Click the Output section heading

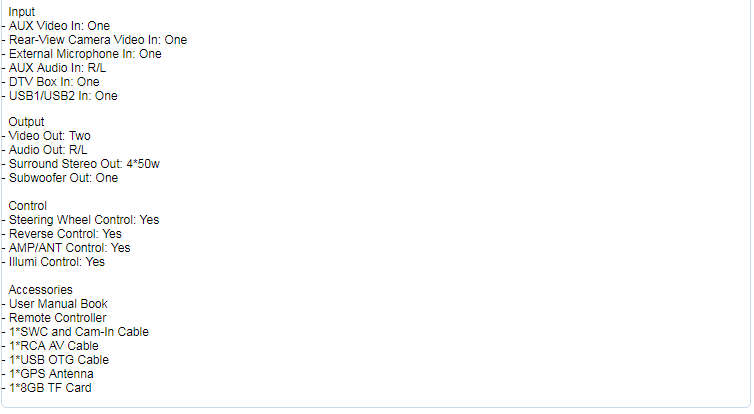(26, 122)
